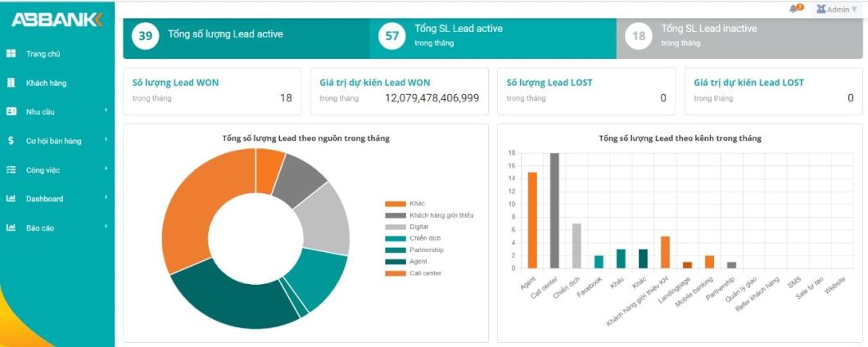Click the Digital gray swatch in legend
The width and height of the screenshot is (868, 347).
[x=396, y=227]
